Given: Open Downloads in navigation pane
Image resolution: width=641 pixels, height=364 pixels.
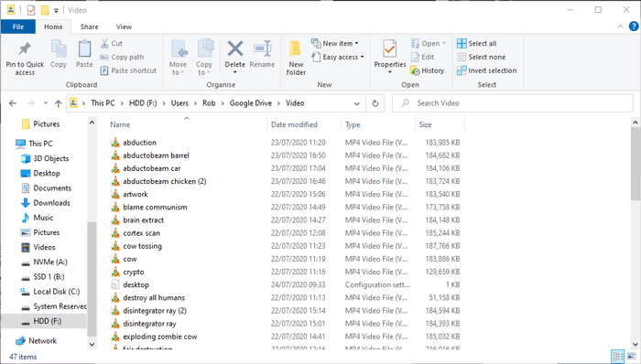Looking at the screenshot, I should click(51, 203).
